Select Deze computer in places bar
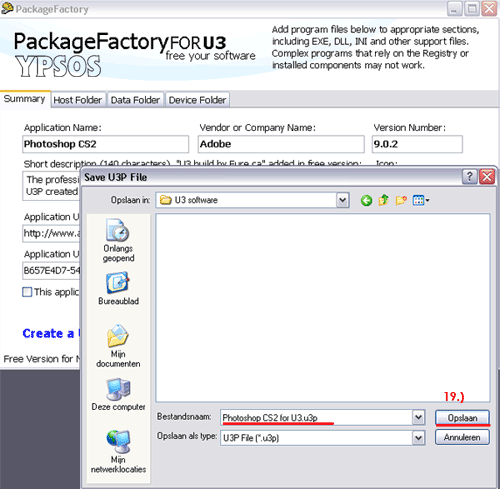The height and width of the screenshot is (489, 500). click(118, 394)
